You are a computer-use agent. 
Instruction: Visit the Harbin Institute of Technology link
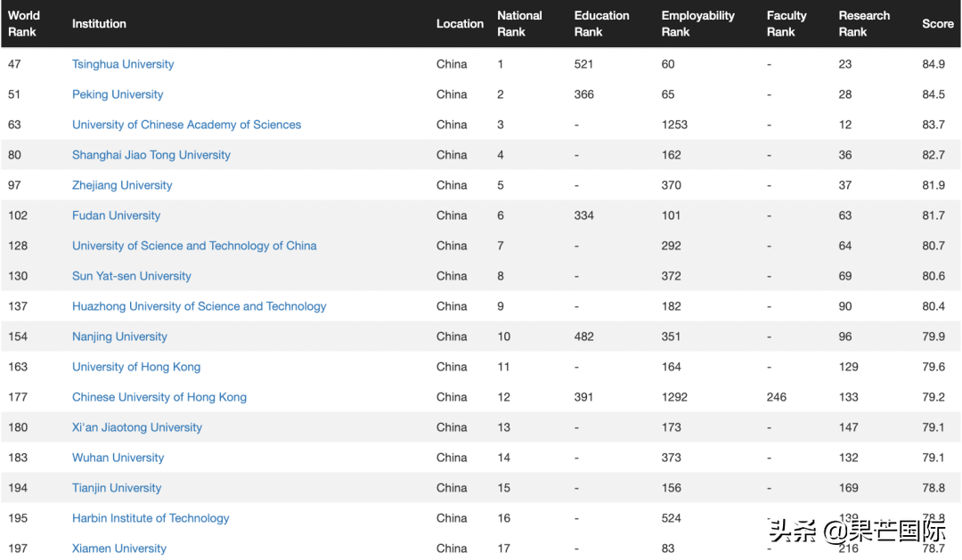[151, 518]
